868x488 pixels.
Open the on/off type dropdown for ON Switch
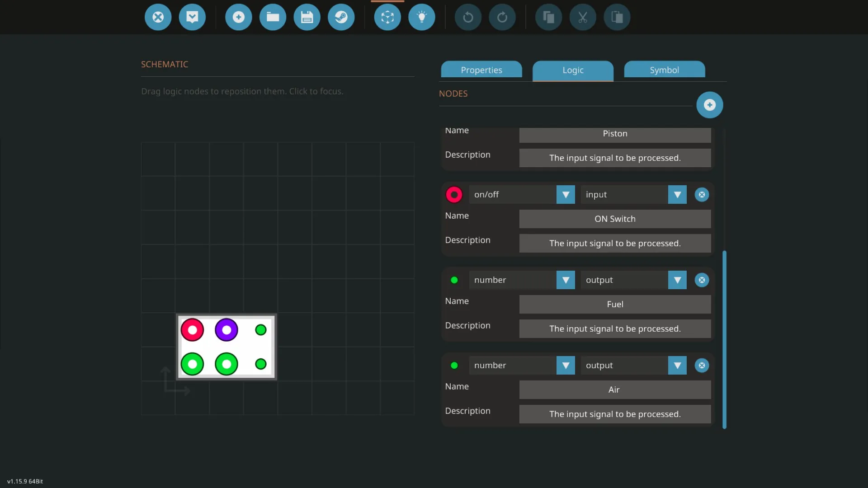click(x=565, y=195)
